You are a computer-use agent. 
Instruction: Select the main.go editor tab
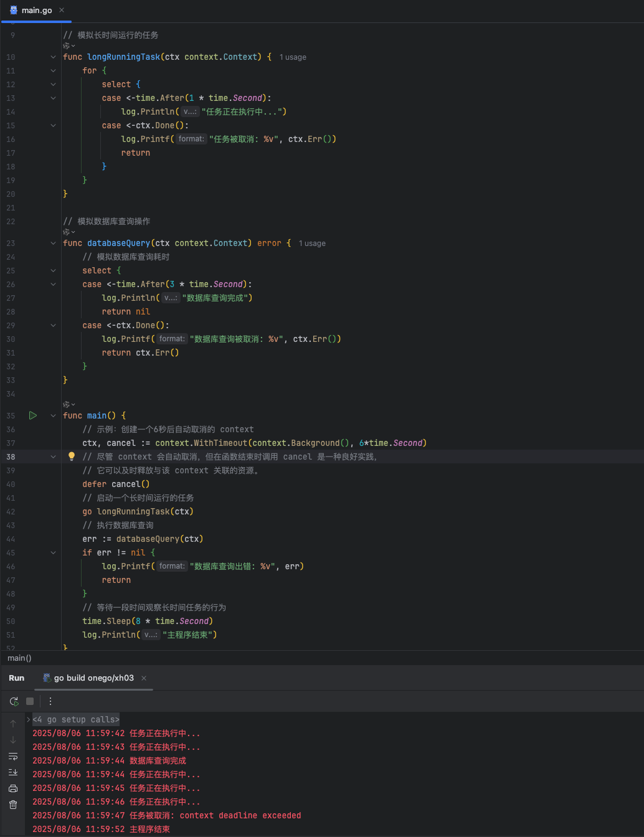click(36, 11)
